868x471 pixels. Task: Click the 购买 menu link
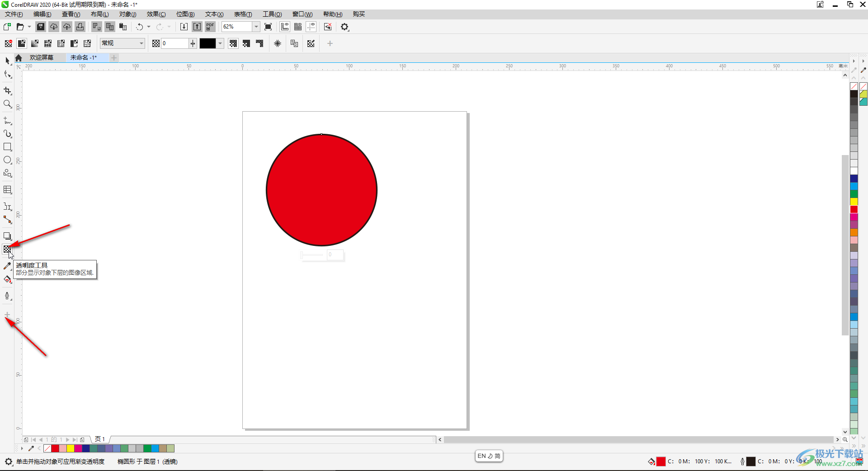359,14
